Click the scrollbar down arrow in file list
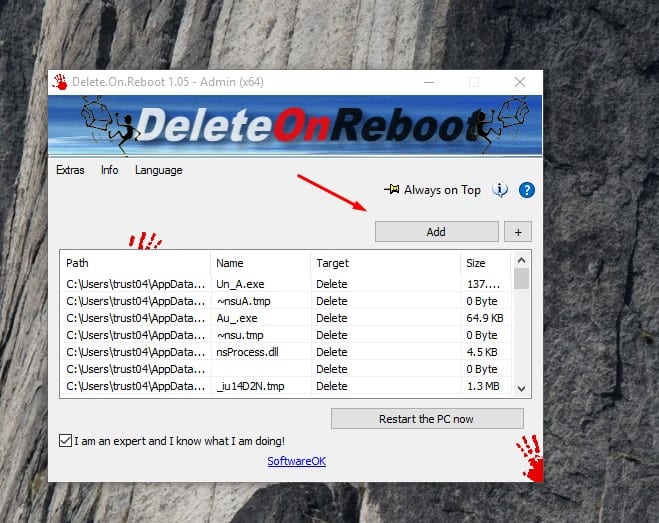 [x=520, y=388]
